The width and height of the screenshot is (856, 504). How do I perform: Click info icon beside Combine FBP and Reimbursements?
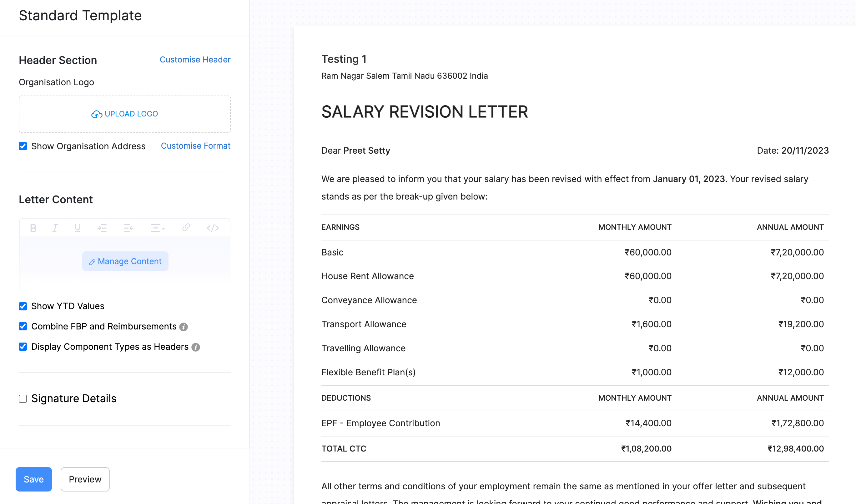pyautogui.click(x=184, y=327)
